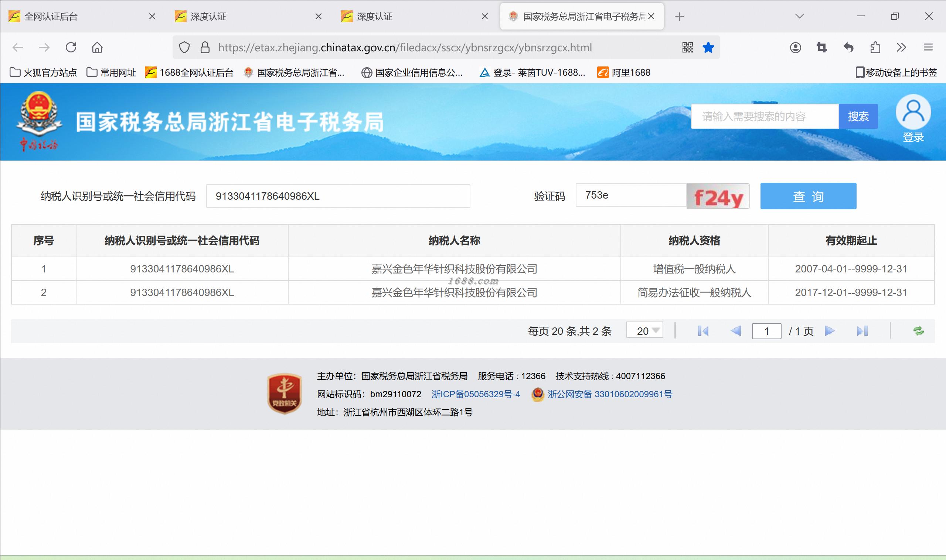Image resolution: width=946 pixels, height=560 pixels.
Task: Expand the list all tabs chevron
Action: coord(799,16)
